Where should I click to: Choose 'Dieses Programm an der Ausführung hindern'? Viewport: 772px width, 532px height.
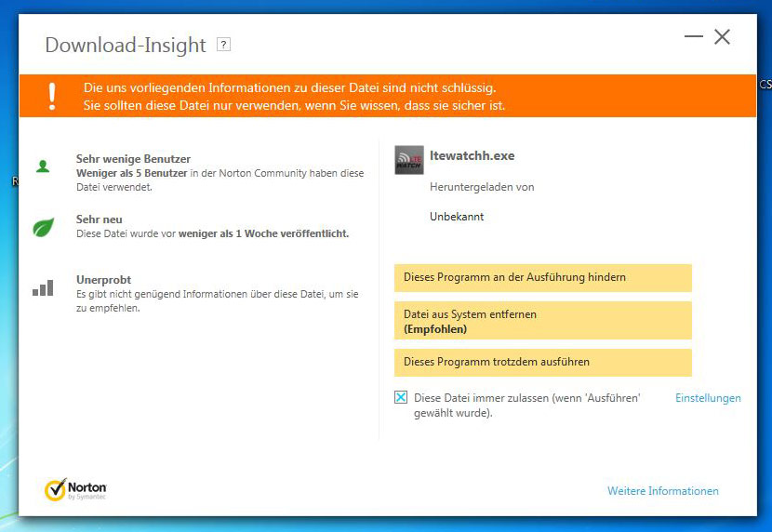[543, 277]
